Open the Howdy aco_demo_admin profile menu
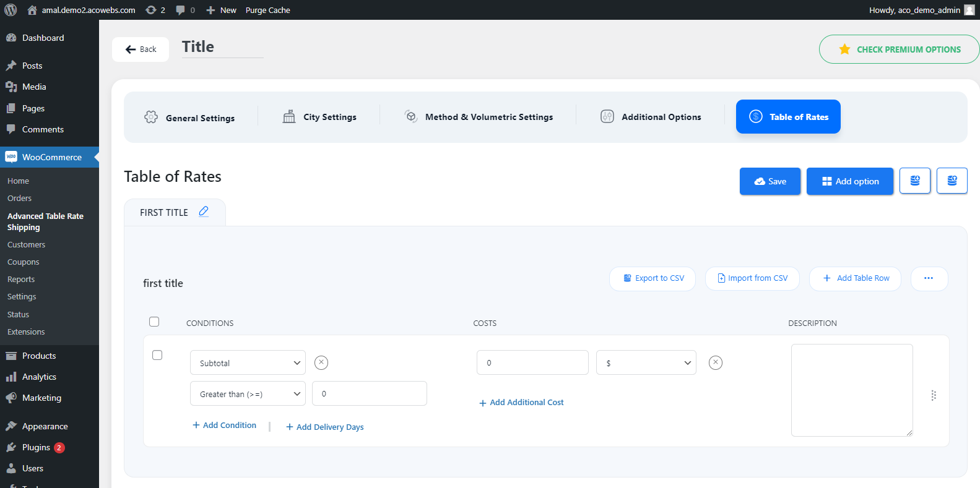 coord(922,10)
